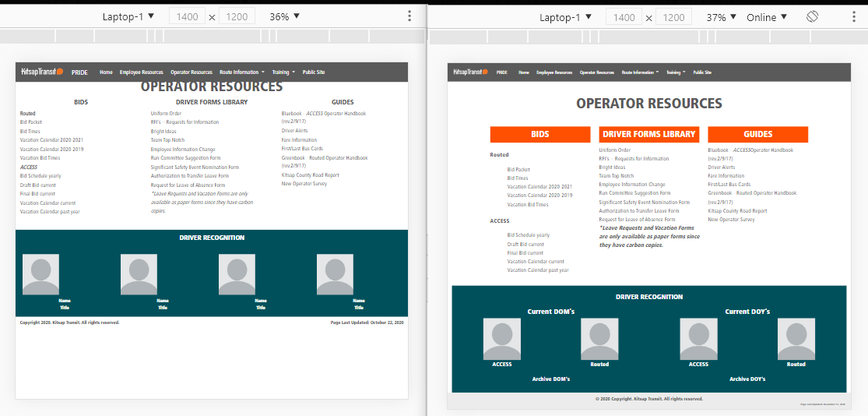Viewport: 868px width, 416px height.
Task: Click the Kitsap Transit logo in the right preview
Action: [472, 72]
